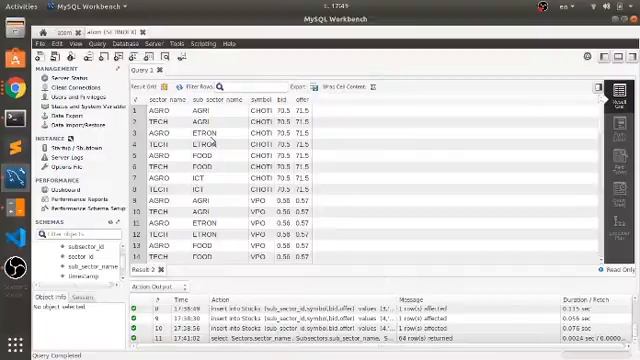Viewport: 640px width, 360px height.
Task: Open the Server menu
Action: (x=154, y=44)
